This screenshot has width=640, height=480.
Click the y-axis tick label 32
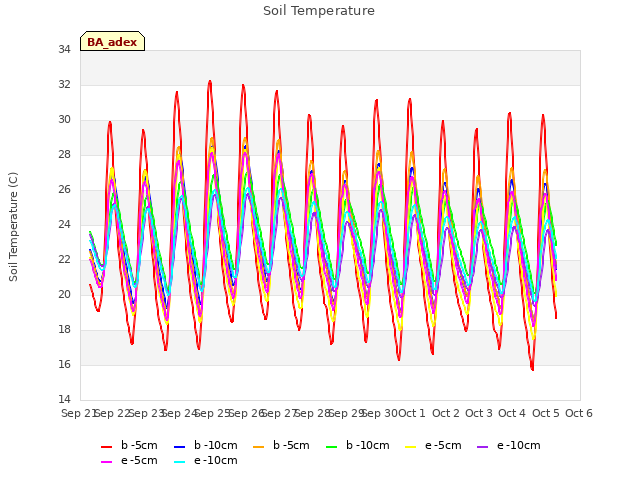pos(64,84)
